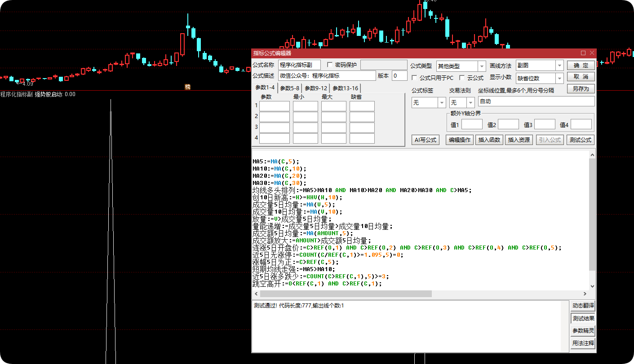Close the 指标公式编辑器 dialog
This screenshot has height=364, width=634.
pyautogui.click(x=592, y=53)
